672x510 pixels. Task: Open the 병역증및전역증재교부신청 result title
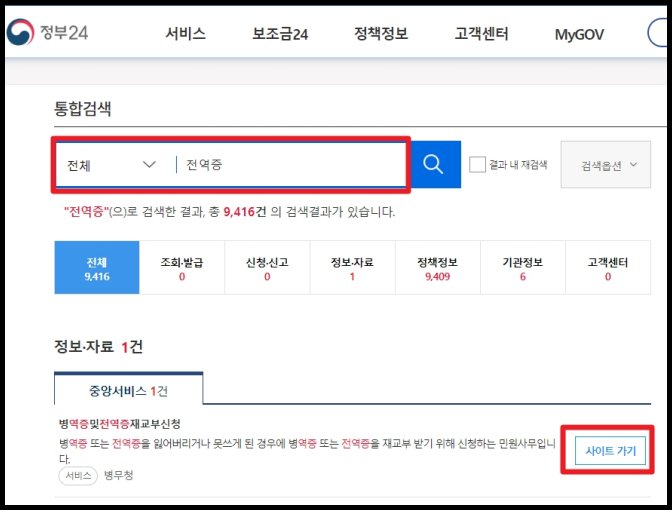coord(120,424)
